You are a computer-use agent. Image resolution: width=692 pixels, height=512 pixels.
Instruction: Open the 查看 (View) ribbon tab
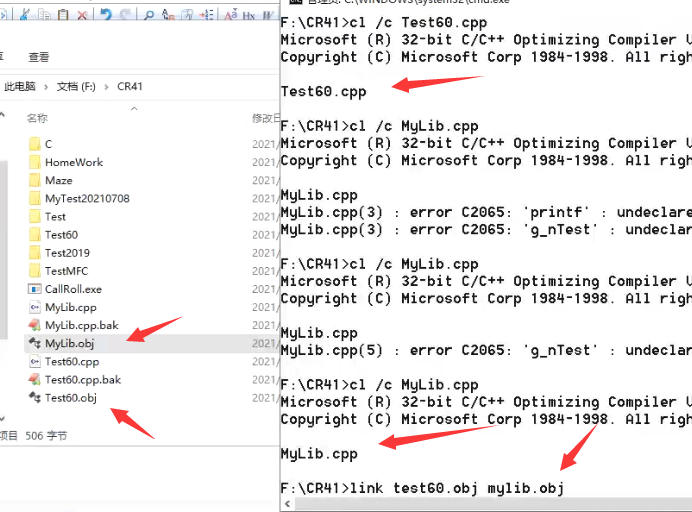[x=39, y=58]
